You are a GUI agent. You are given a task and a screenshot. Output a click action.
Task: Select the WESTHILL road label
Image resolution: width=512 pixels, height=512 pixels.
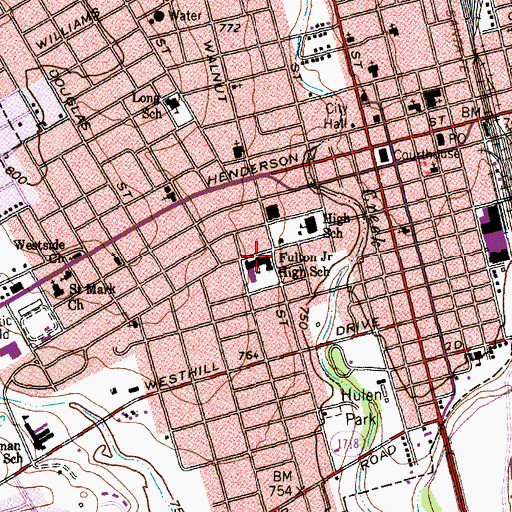click(183, 377)
